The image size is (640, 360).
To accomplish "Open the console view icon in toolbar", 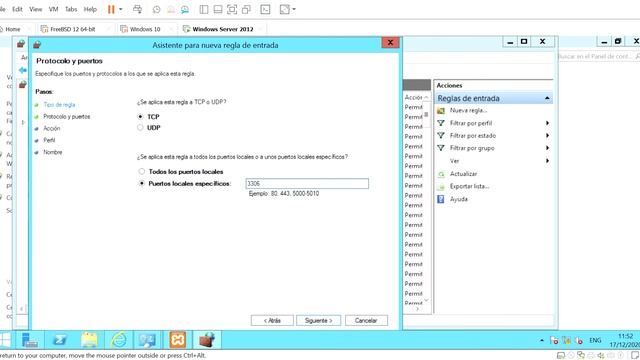I will pos(265,9).
